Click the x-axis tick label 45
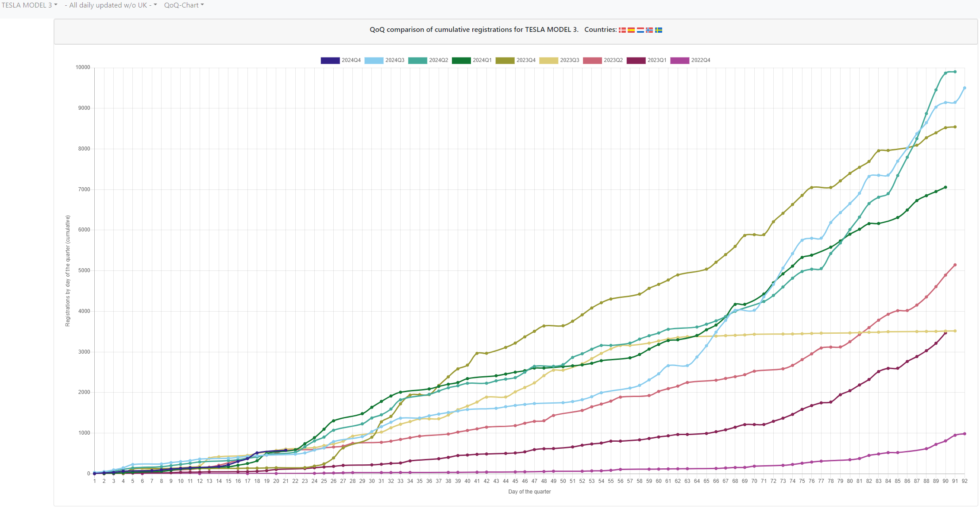Viewport: 980px width, 509px height. tap(515, 481)
